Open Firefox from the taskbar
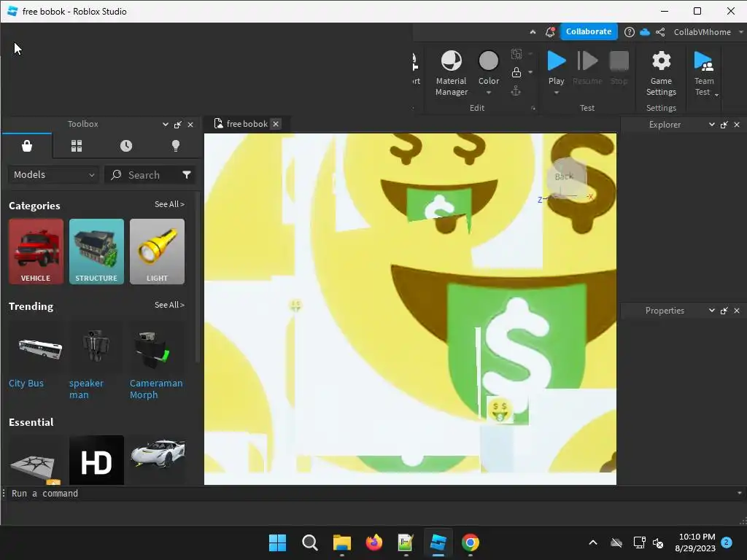 [374, 542]
